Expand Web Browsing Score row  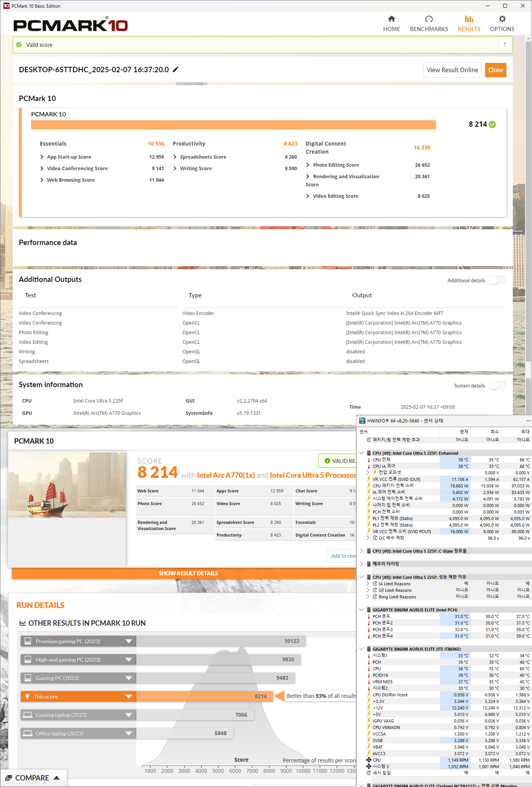tap(42, 180)
